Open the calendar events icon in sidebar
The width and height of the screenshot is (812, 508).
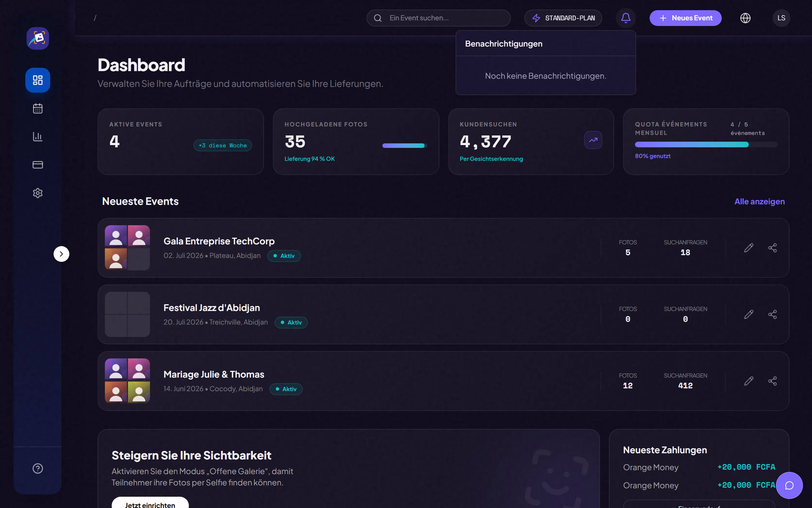point(37,108)
